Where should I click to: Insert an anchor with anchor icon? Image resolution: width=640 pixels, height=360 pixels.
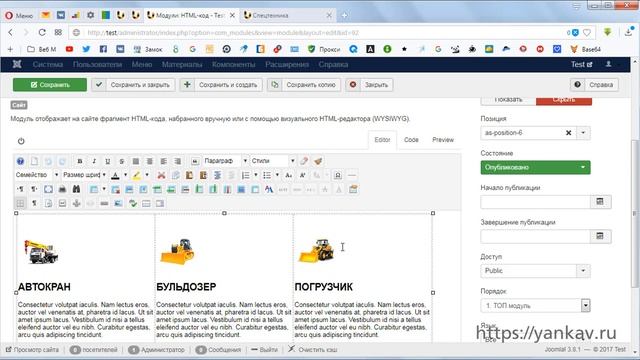(76, 203)
